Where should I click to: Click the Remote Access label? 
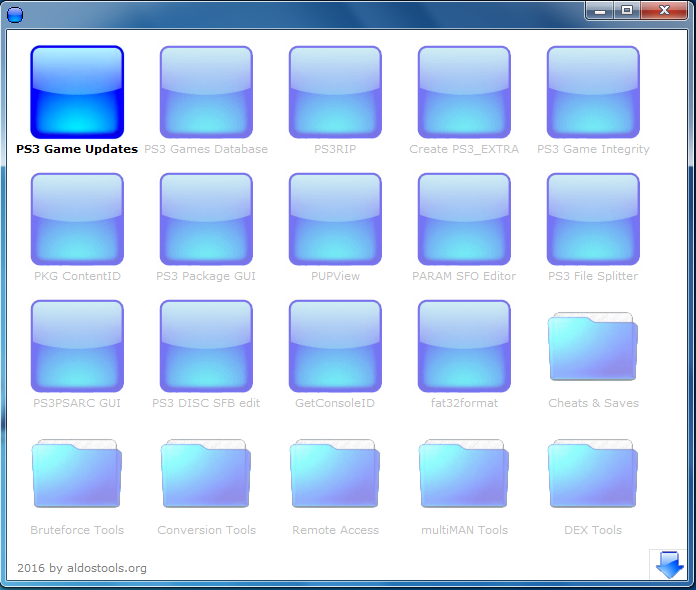tap(335, 530)
